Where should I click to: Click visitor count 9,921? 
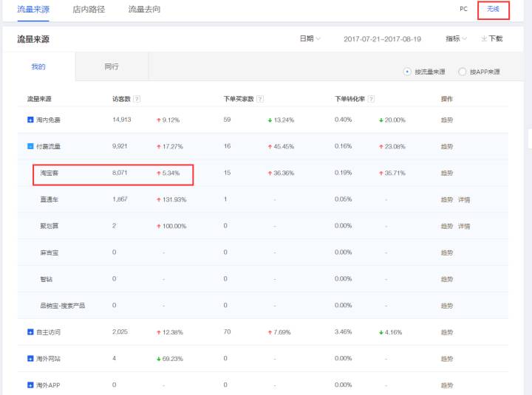pyautogui.click(x=120, y=146)
